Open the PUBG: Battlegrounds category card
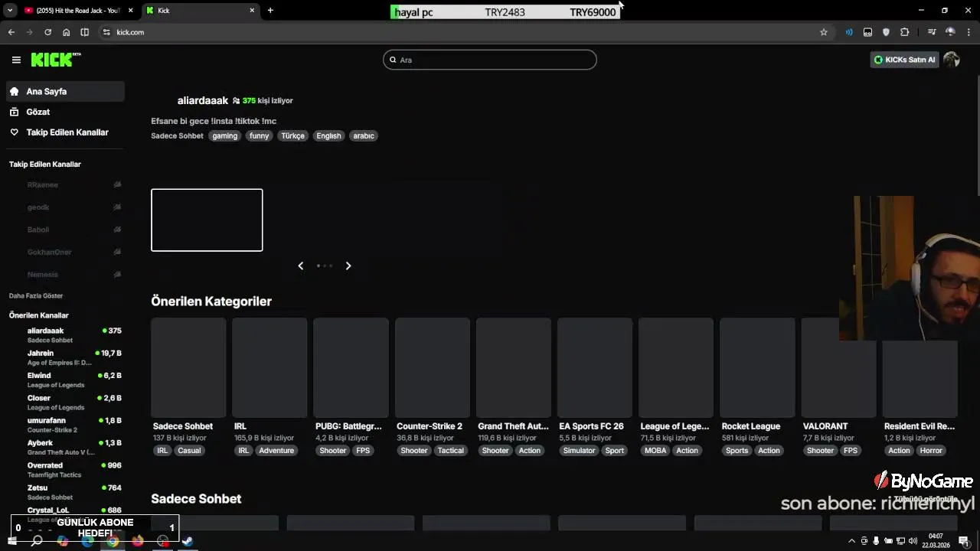The height and width of the screenshot is (551, 980). [x=351, y=368]
